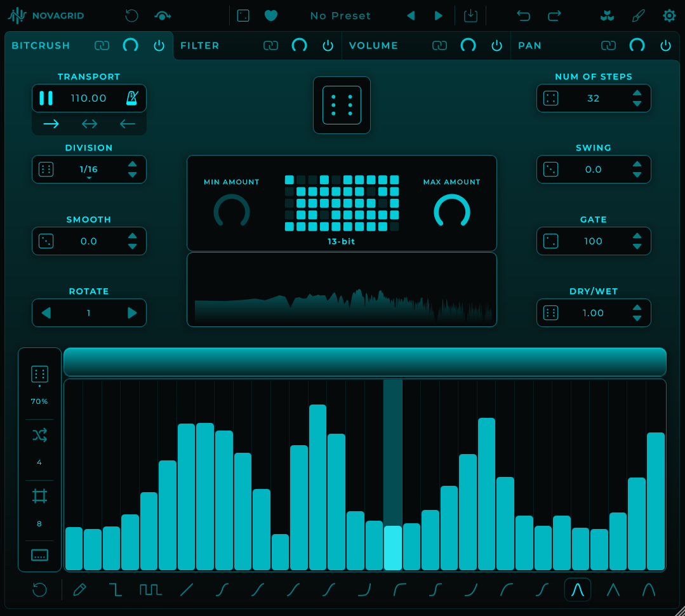Click the No Preset name label
This screenshot has height=616, width=685.
click(340, 16)
